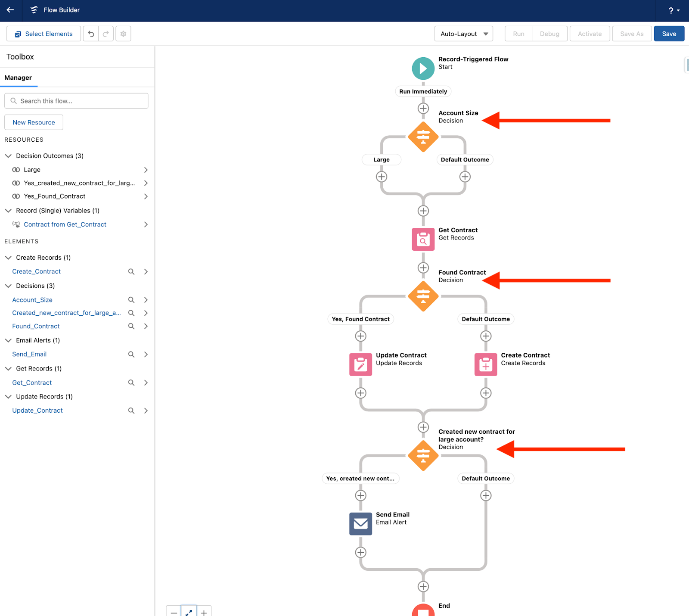This screenshot has height=616, width=689.
Task: Open the Send Email alert element
Action: (x=360, y=523)
